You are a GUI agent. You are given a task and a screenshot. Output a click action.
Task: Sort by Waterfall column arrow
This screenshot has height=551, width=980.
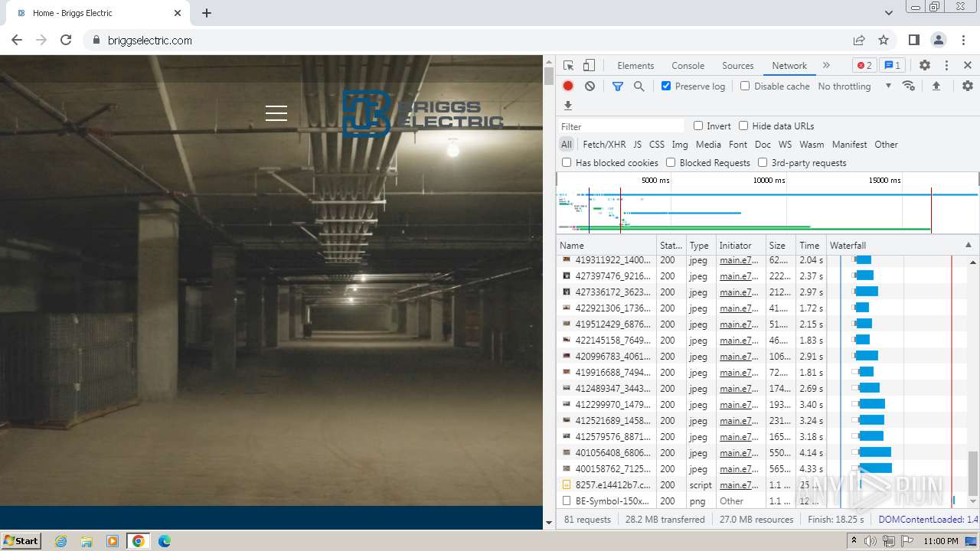[x=968, y=245]
